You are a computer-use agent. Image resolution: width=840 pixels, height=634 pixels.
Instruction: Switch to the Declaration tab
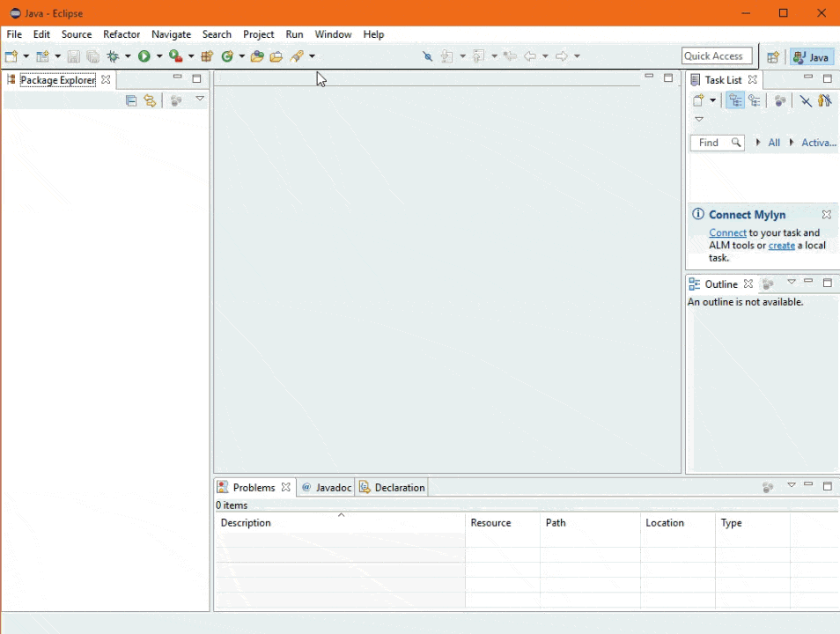(393, 487)
